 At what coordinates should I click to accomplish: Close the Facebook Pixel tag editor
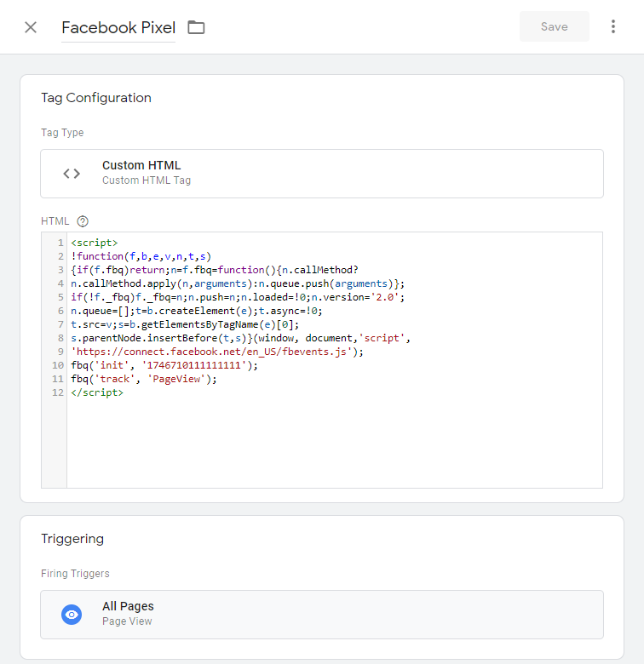click(x=31, y=27)
